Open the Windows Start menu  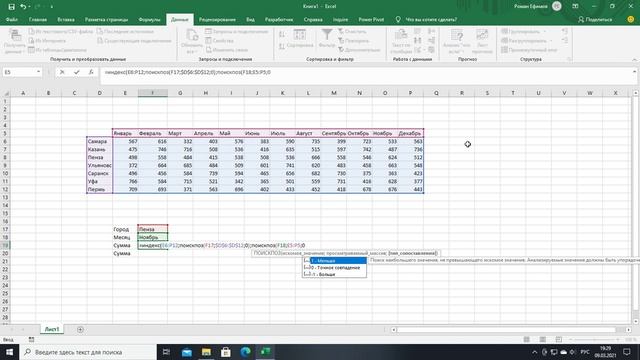click(9, 352)
